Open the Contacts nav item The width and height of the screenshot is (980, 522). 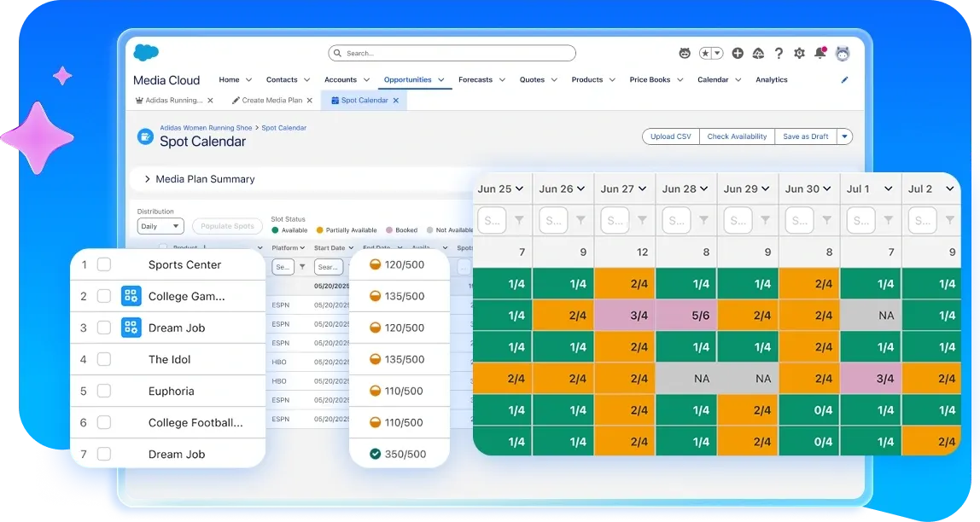tap(282, 80)
